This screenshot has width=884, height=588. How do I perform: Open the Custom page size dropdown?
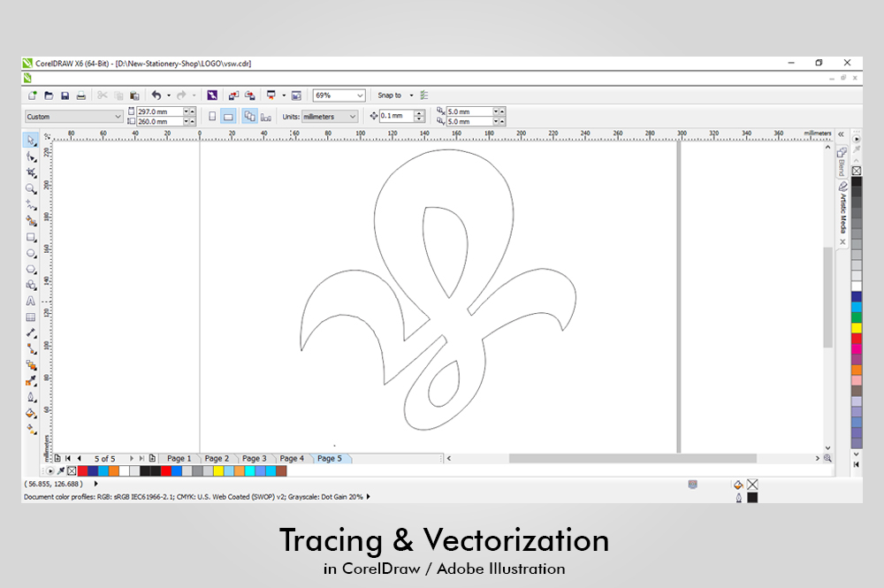(74, 117)
